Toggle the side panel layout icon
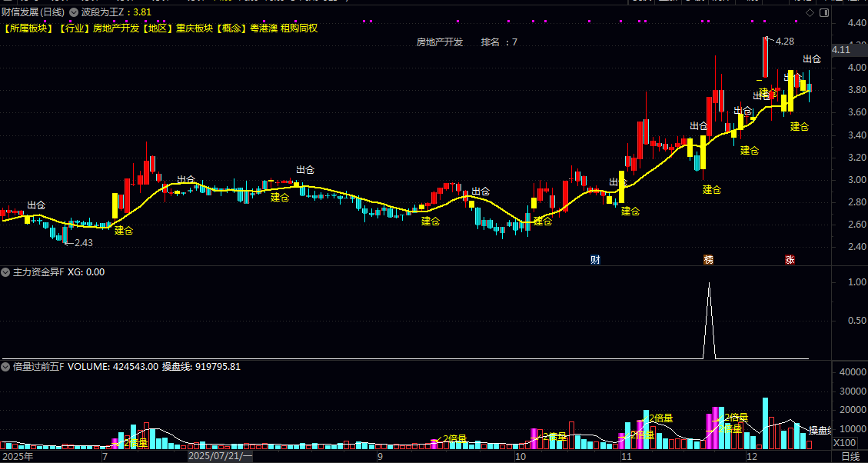Screen dimensions: 868x463 pos(823,12)
